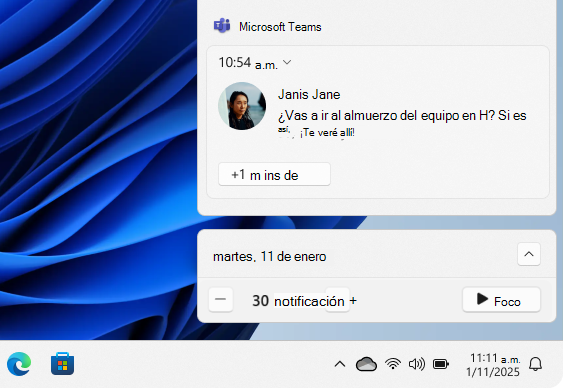Open the OneDrive cloud tray icon
The height and width of the screenshot is (388, 564).
366,364
